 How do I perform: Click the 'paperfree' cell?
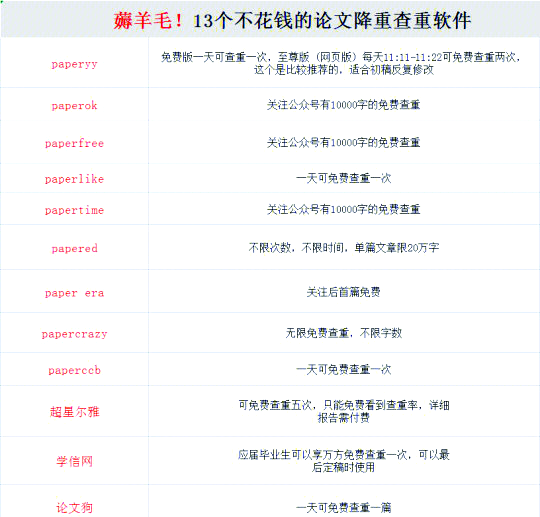pos(74,143)
